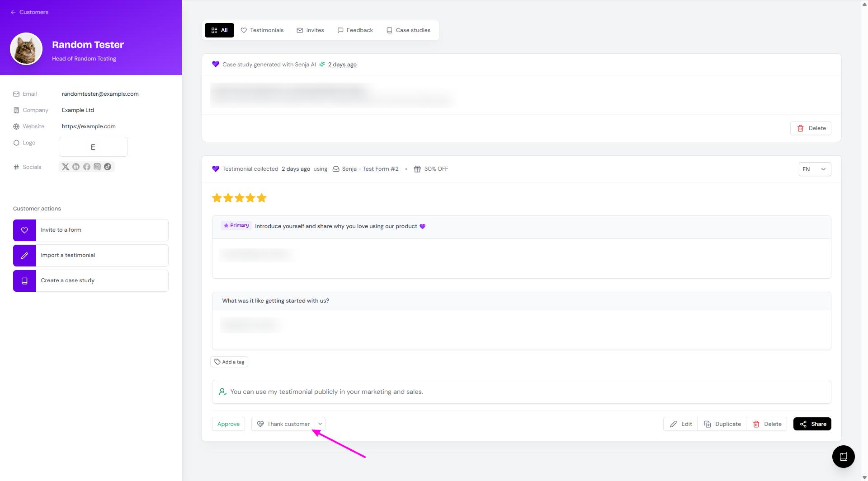
Task: Open the Feedback tab
Action: (355, 30)
